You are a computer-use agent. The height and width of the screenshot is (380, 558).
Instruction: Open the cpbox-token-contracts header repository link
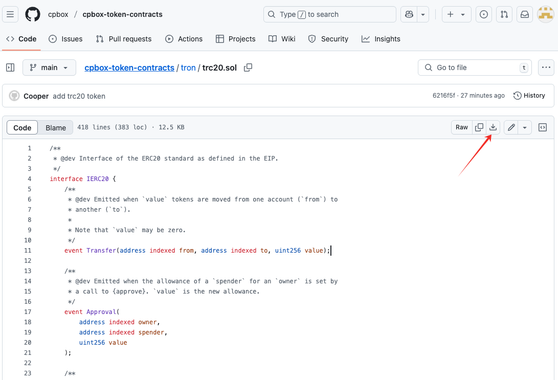tap(122, 14)
